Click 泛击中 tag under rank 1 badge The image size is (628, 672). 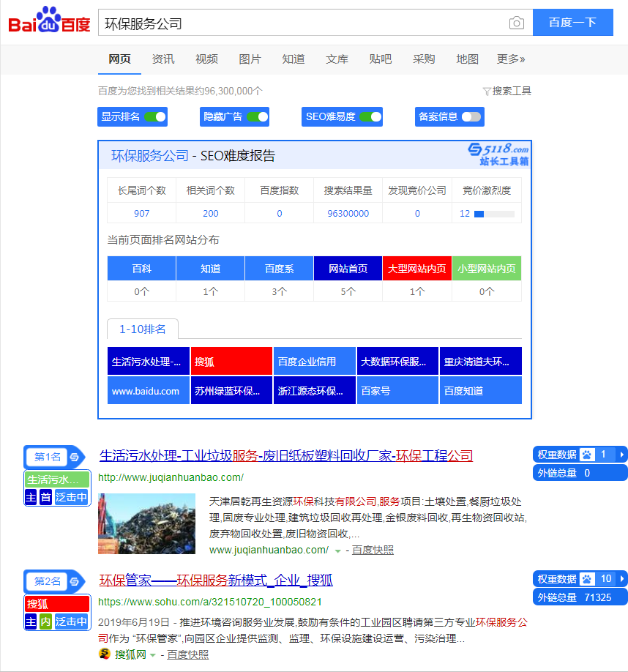pyautogui.click(x=71, y=497)
